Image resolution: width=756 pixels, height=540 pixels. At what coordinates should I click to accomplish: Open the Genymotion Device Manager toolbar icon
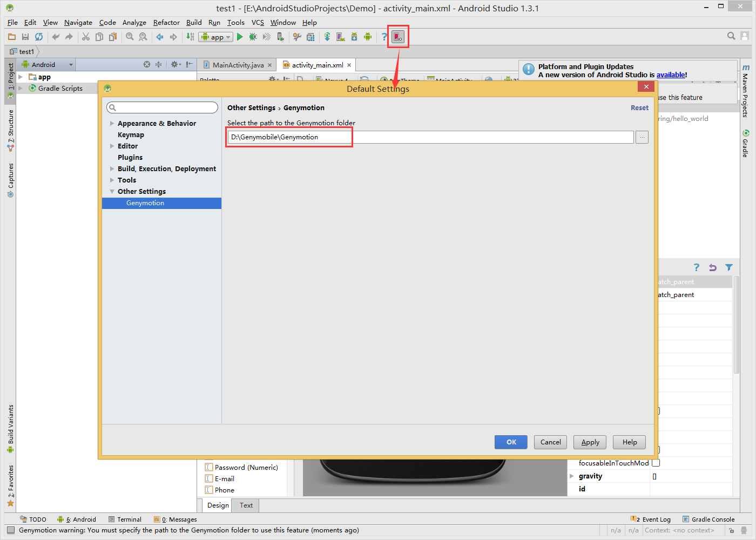398,37
